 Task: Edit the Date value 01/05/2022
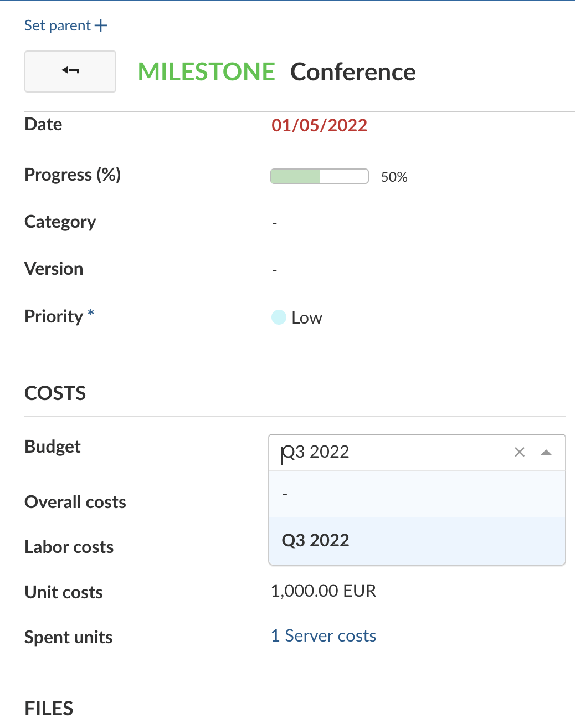coord(319,125)
